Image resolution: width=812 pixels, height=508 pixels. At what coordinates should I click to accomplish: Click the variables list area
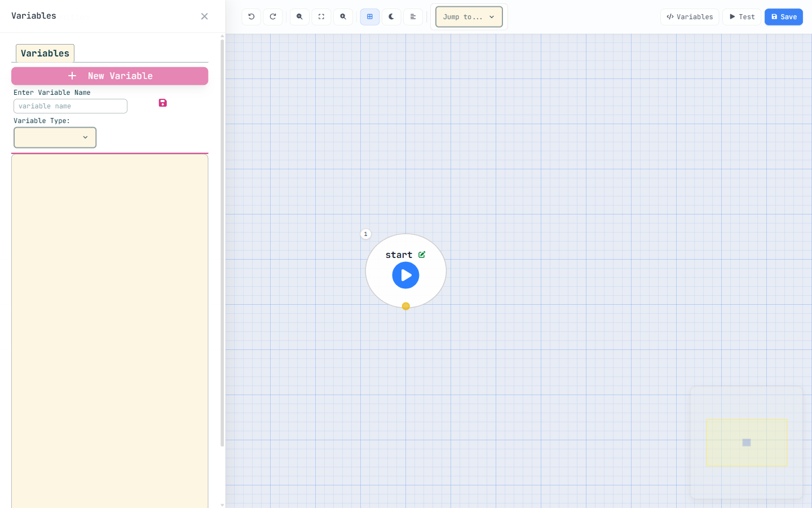click(x=110, y=331)
